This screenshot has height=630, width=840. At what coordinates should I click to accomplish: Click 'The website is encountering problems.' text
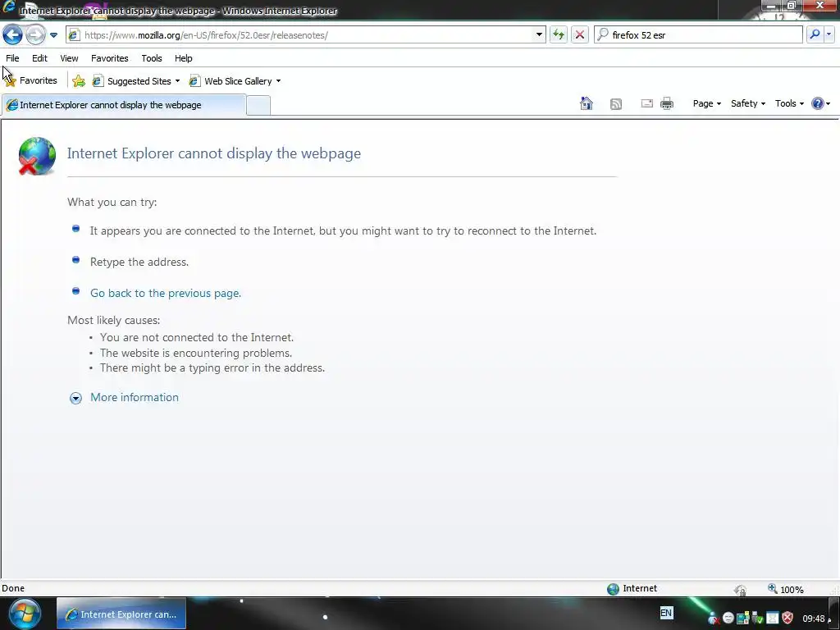coord(196,353)
